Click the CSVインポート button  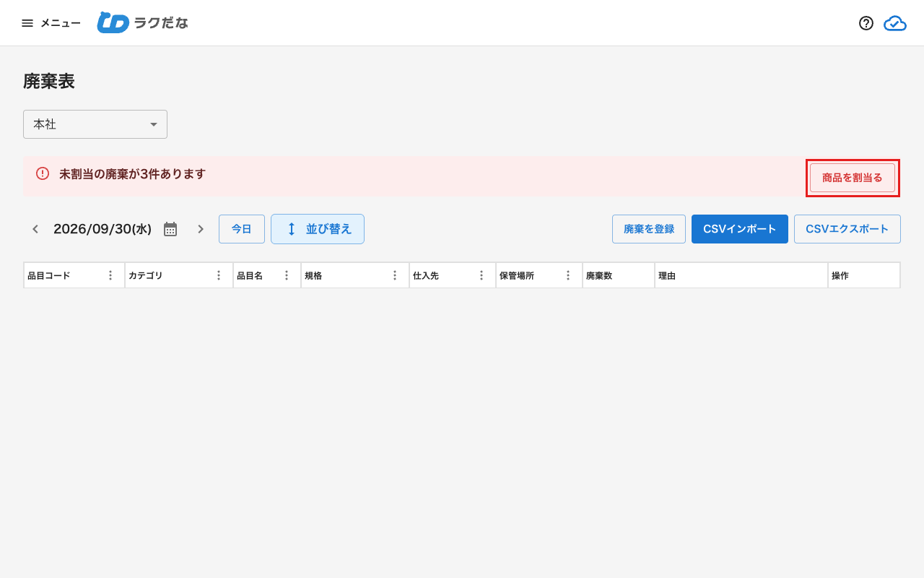[740, 229]
